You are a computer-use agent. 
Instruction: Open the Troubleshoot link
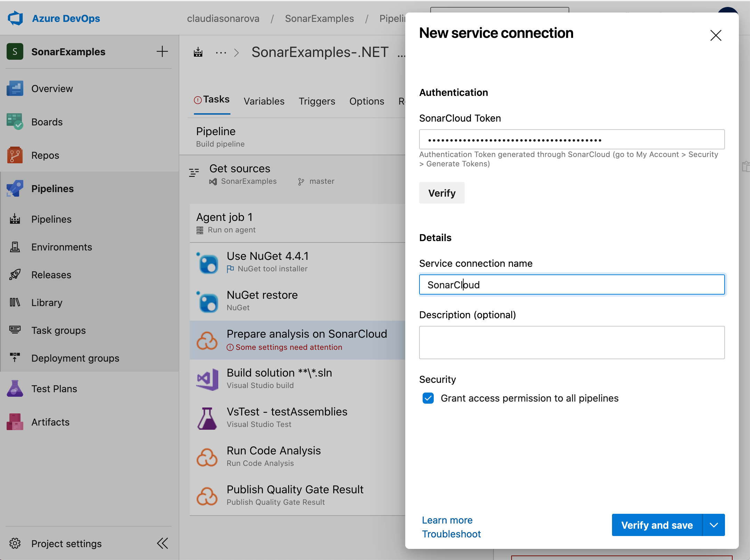(x=450, y=534)
